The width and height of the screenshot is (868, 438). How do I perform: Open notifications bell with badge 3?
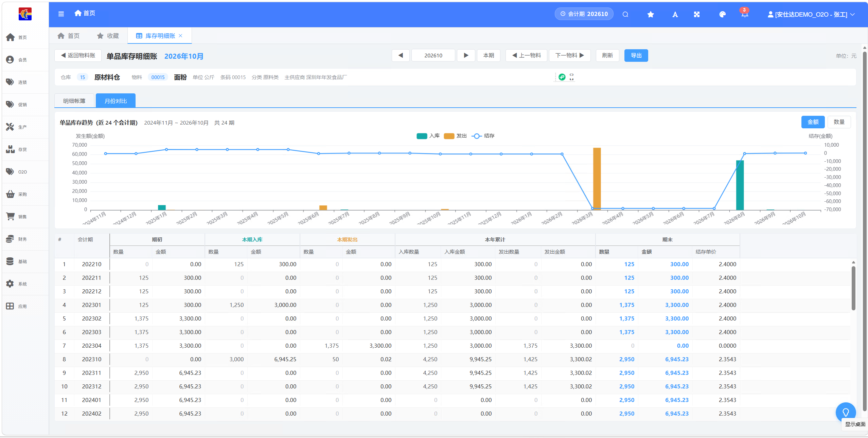click(745, 14)
